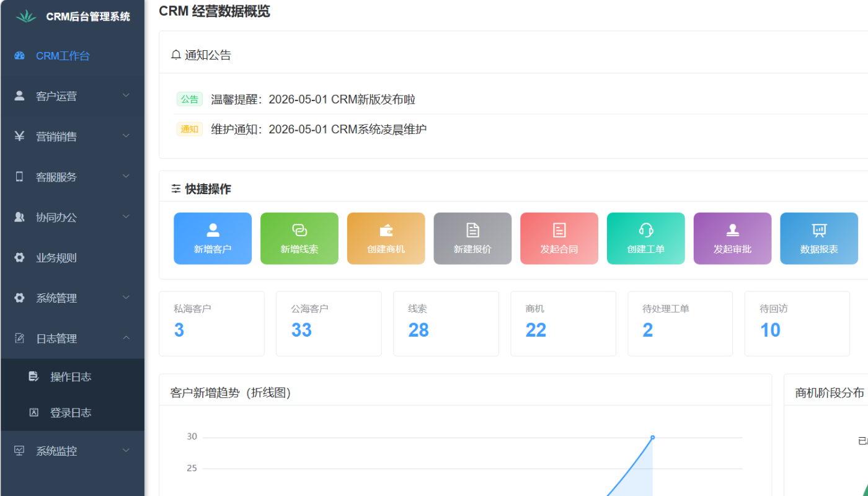
Task: Click CRM后台管理系统 title text
Action: (x=88, y=17)
